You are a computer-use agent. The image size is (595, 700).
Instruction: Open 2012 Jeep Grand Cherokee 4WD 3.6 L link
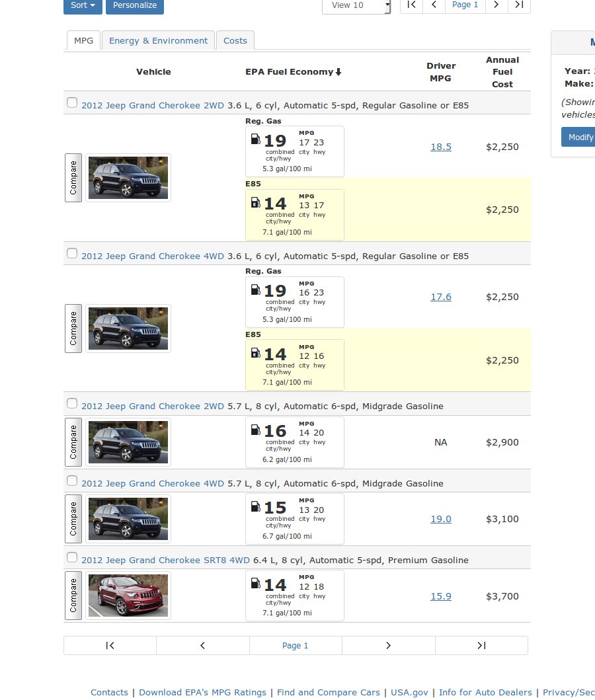(x=153, y=256)
